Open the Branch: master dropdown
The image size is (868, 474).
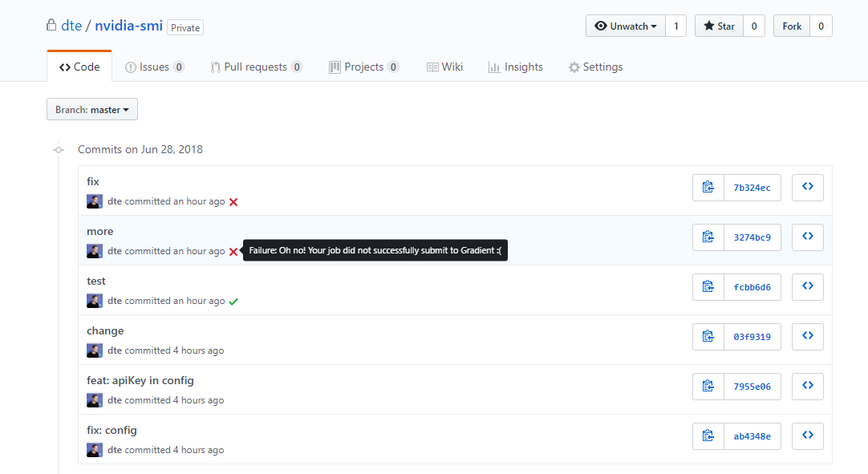92,110
